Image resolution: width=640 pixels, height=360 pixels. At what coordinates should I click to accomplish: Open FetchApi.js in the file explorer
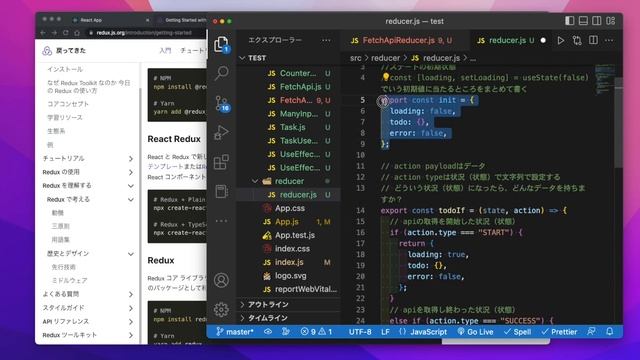click(301, 87)
